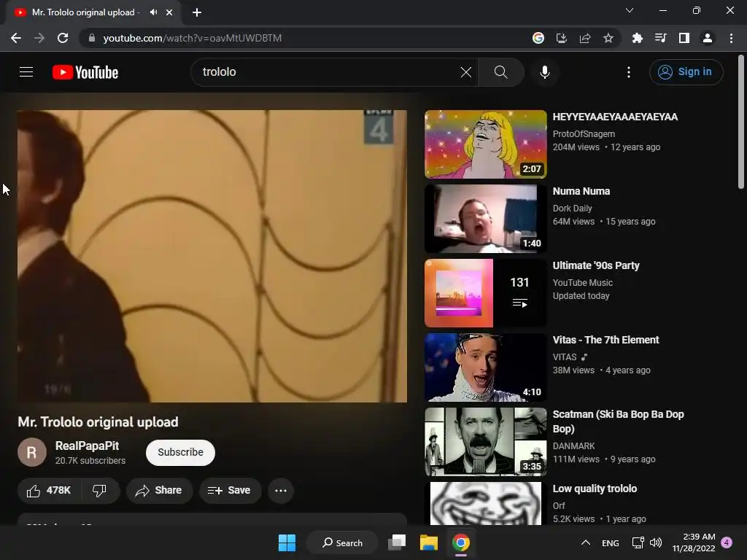Open more actions ellipsis under video
This screenshot has height=560, width=747.
click(x=281, y=491)
